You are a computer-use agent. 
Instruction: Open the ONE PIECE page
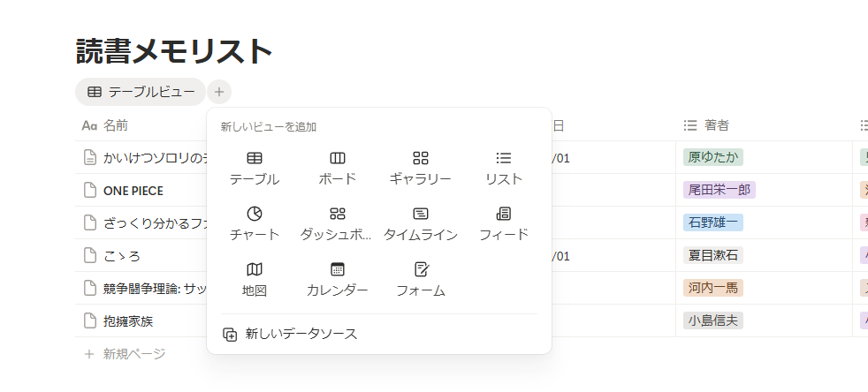point(133,190)
